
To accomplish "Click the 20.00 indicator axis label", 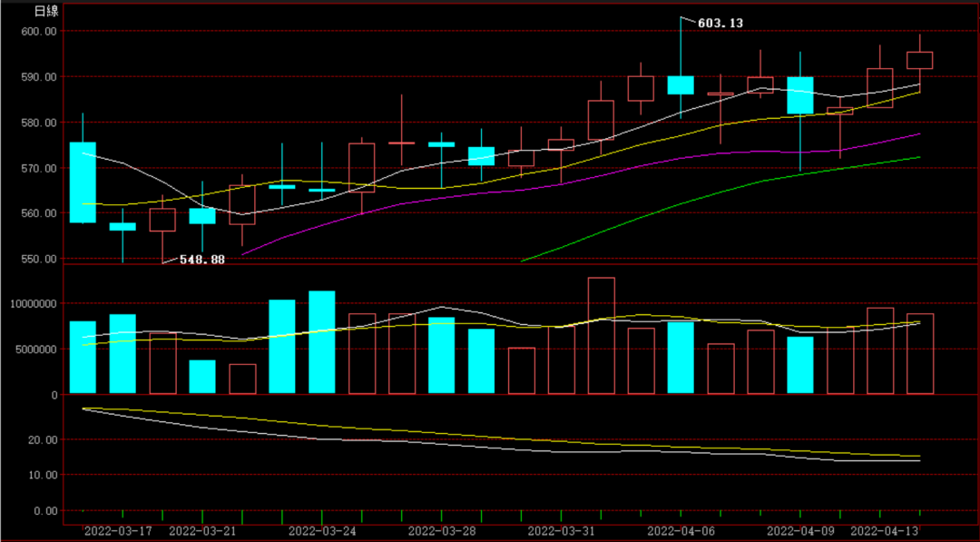I will click(44, 440).
